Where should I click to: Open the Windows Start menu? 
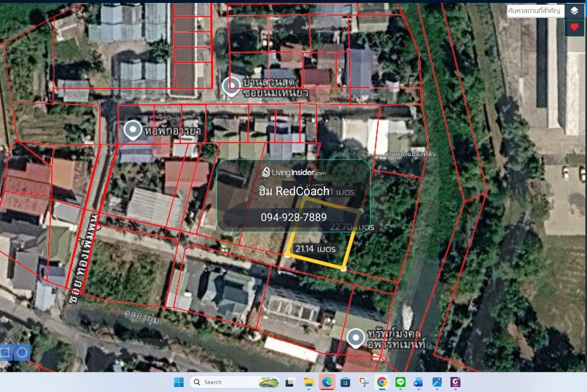(179, 382)
